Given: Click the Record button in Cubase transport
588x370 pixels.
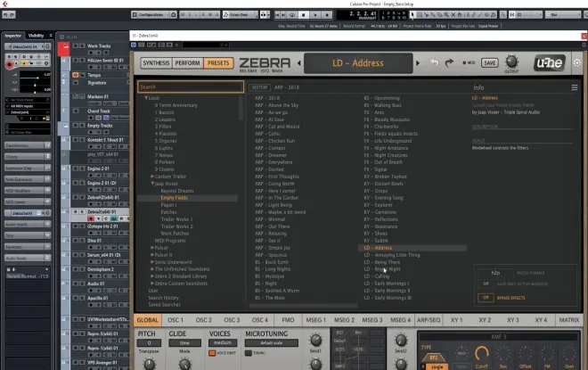Looking at the screenshot, I should [327, 14].
